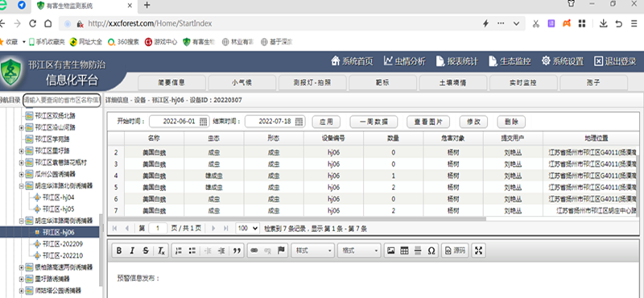Click the 删除 delete button
This screenshot has width=644, height=298.
(511, 122)
